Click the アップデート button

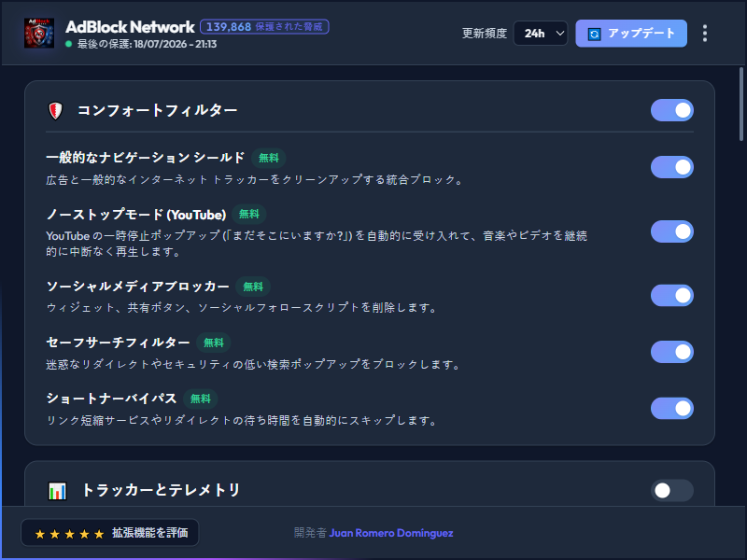pyautogui.click(x=631, y=34)
